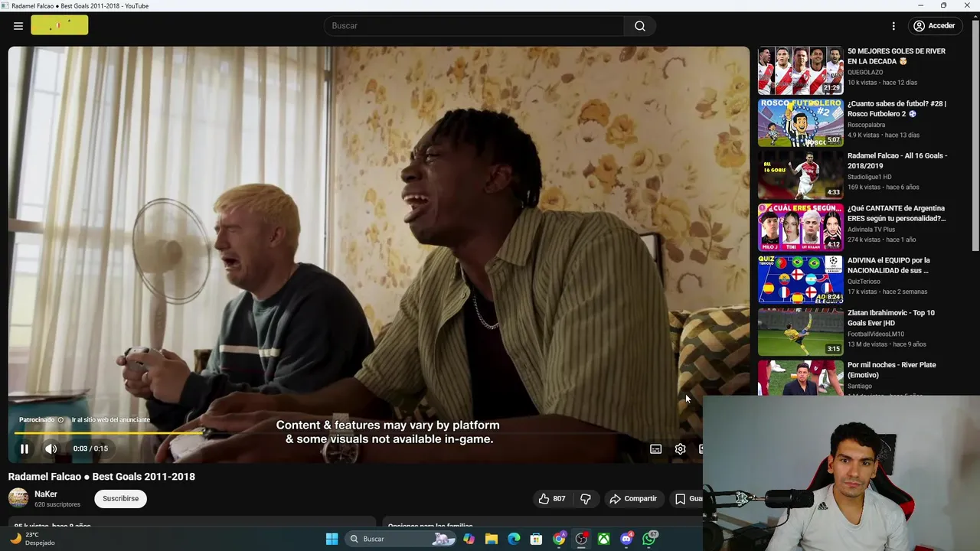Image resolution: width=980 pixels, height=551 pixels.
Task: Open Microsoft Store from the taskbar
Action: [x=537, y=540]
